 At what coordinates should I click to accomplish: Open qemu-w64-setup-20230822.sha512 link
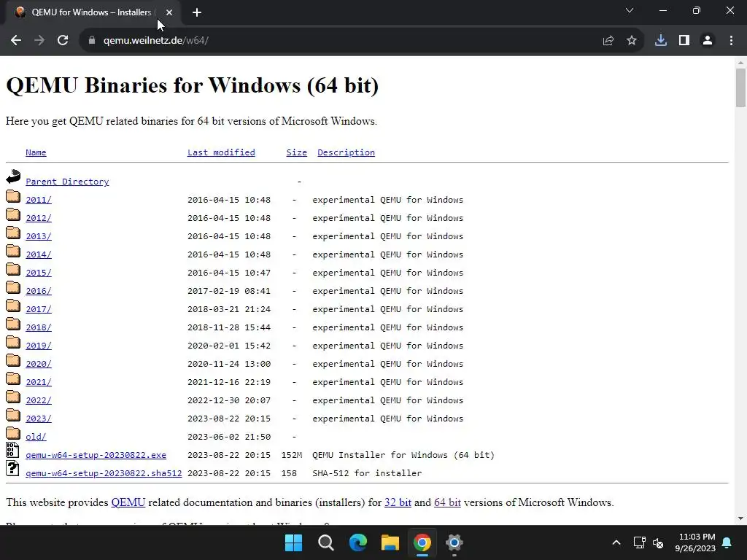(x=104, y=473)
